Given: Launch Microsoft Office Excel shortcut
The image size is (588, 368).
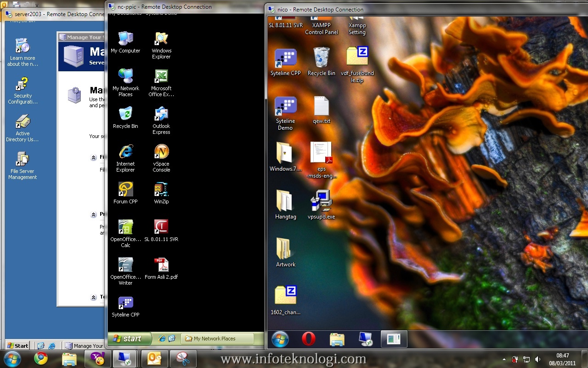Looking at the screenshot, I should [161, 83].
